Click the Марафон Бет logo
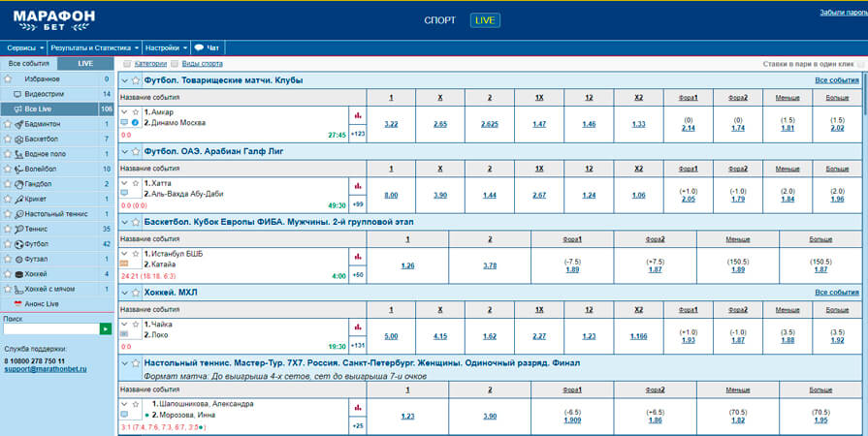 pos(53,20)
